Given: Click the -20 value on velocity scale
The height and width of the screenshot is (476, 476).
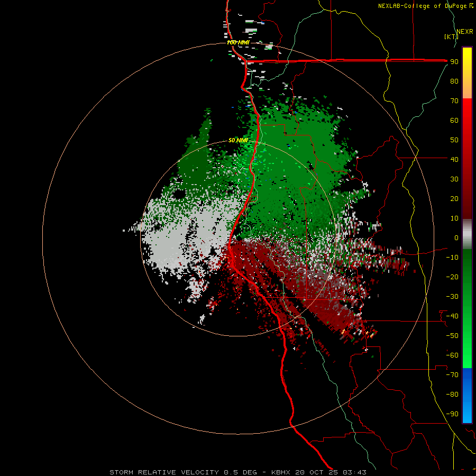Looking at the screenshot, I should [x=452, y=277].
